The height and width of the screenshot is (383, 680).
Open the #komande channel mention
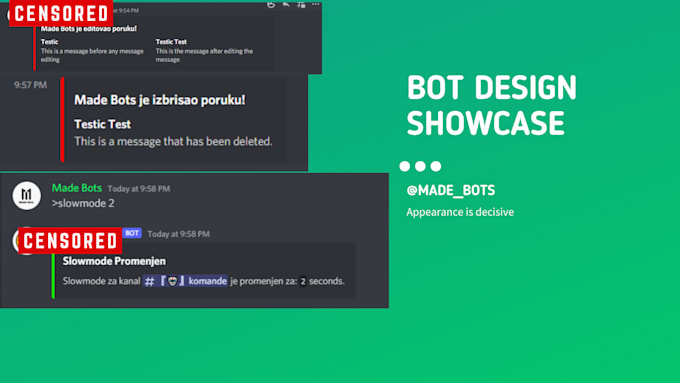click(x=185, y=281)
